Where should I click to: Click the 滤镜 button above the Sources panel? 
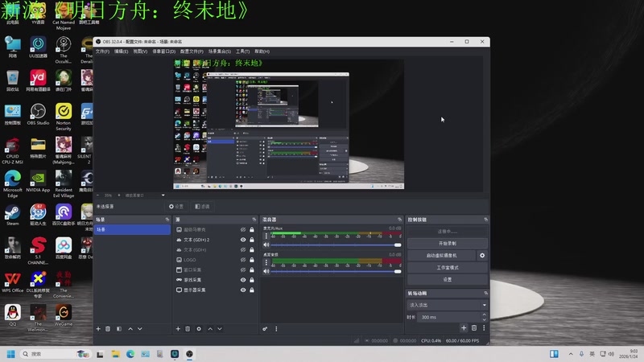pyautogui.click(x=202, y=207)
